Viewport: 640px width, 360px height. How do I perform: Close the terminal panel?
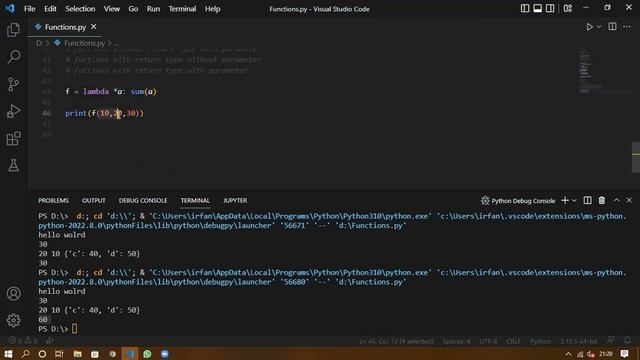coord(629,200)
